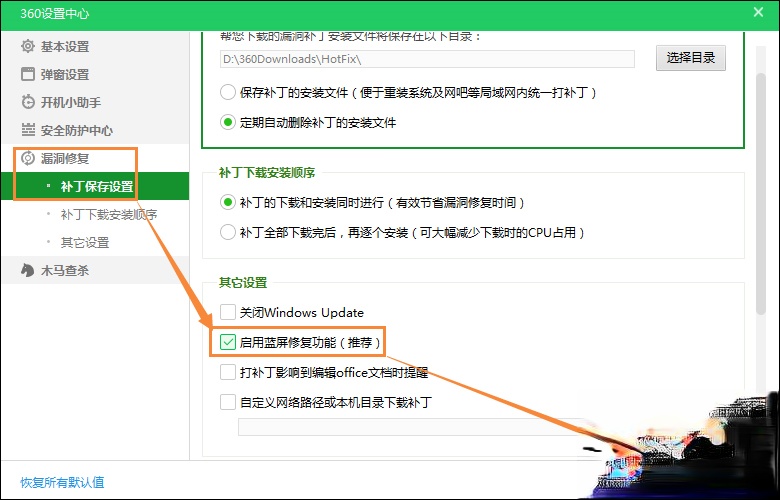This screenshot has width=780, height=500.
Task: Click the circular icon beside 漏洞修复
Action: pyautogui.click(x=28, y=159)
